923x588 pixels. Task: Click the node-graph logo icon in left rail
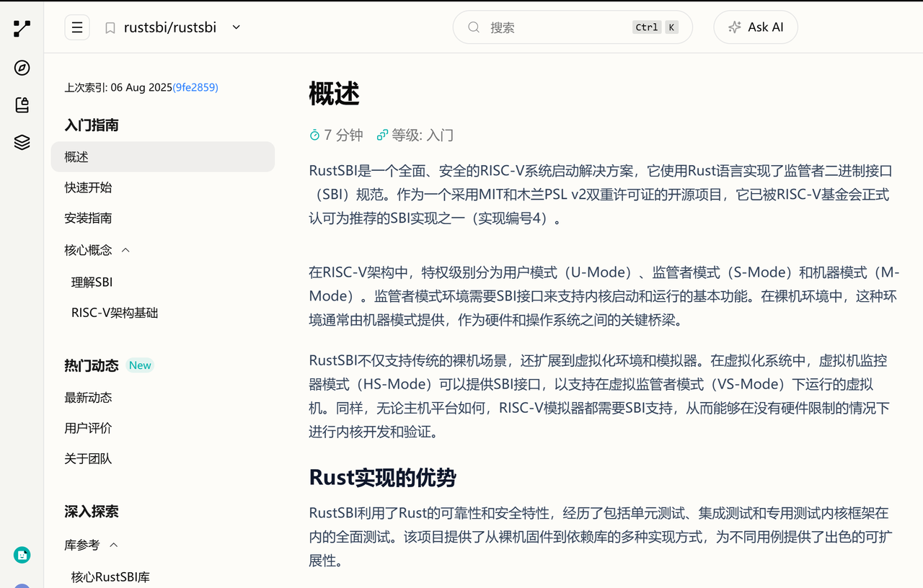point(22,29)
